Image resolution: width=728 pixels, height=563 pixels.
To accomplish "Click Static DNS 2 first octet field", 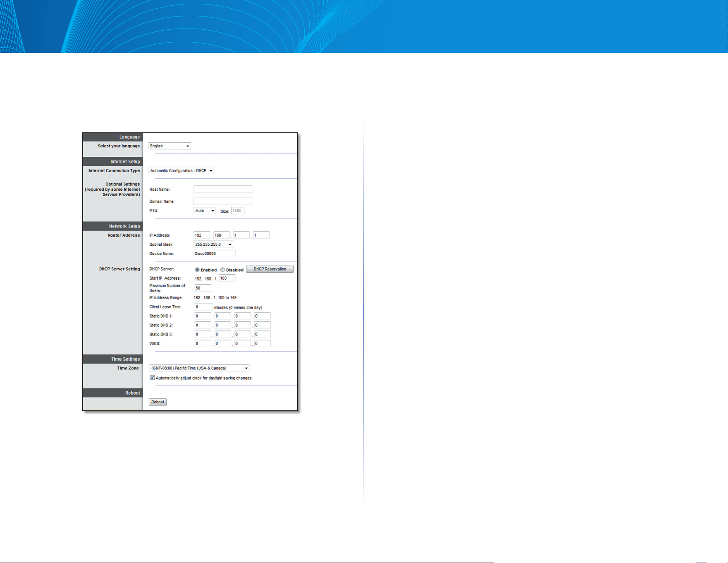I will point(203,325).
